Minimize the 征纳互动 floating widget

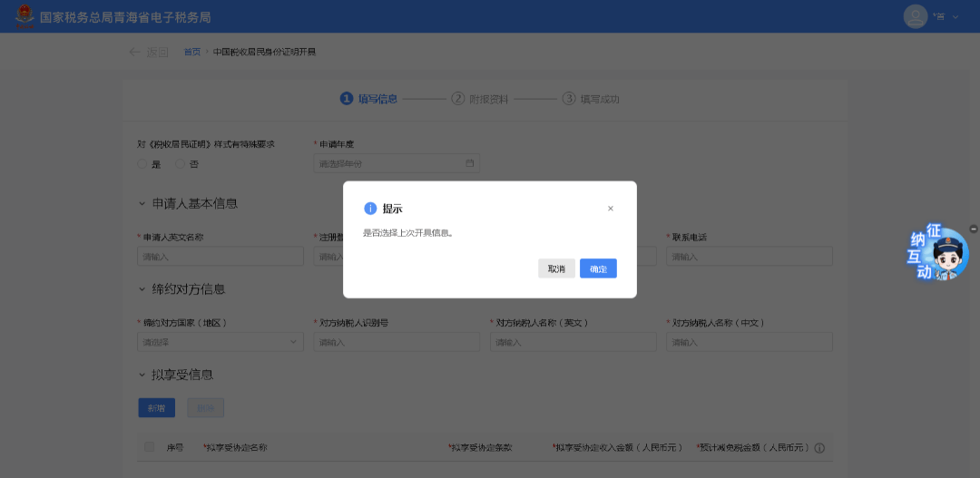974,229
